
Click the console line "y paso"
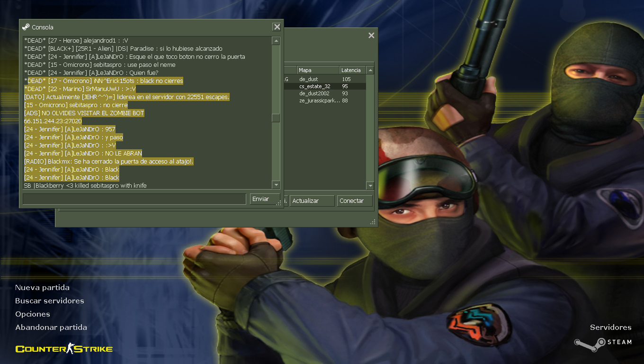click(x=73, y=137)
